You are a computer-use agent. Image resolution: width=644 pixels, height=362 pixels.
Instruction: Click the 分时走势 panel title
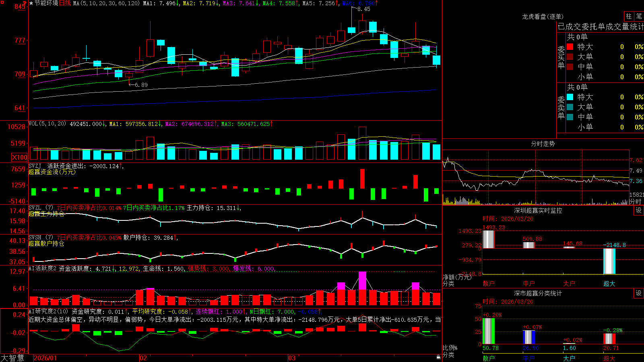(x=543, y=144)
